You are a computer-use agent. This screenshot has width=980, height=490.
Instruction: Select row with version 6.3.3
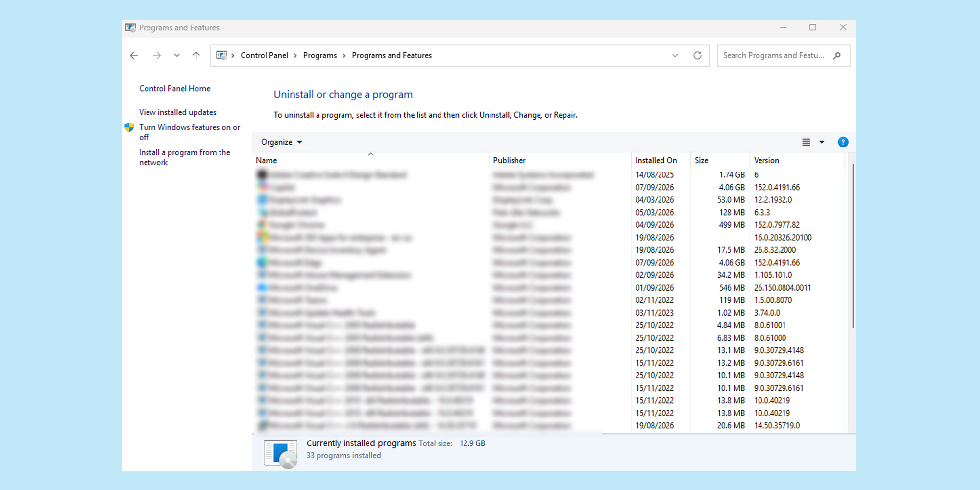point(549,213)
